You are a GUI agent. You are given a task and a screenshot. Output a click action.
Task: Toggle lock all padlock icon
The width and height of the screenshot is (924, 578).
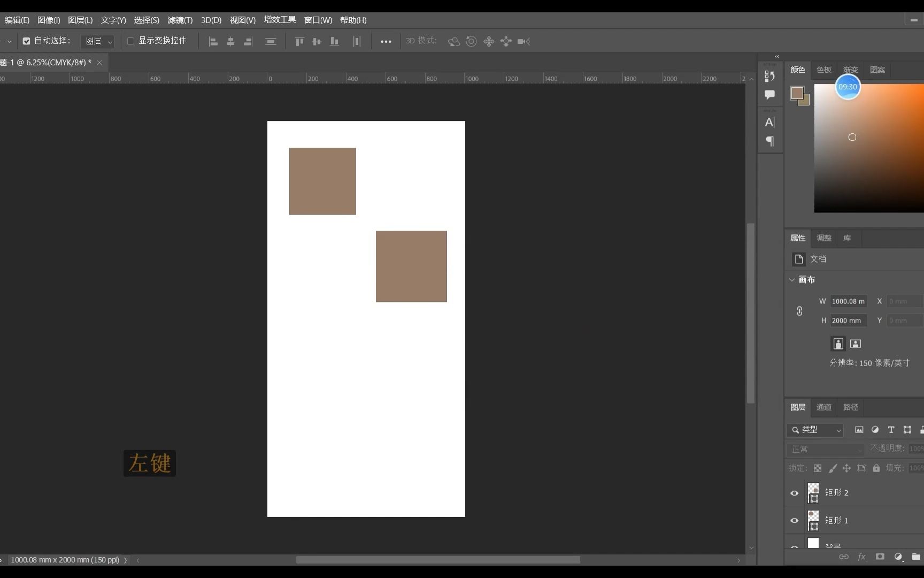[x=876, y=468]
